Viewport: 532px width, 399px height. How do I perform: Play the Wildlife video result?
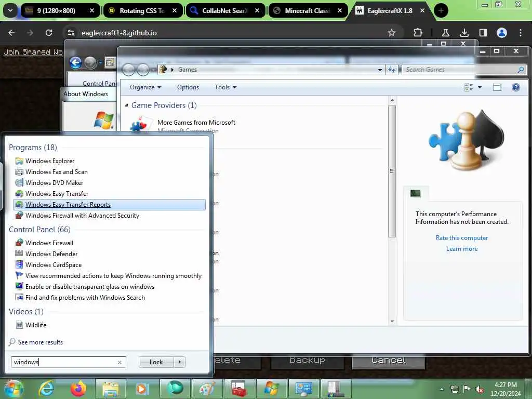pos(31,325)
